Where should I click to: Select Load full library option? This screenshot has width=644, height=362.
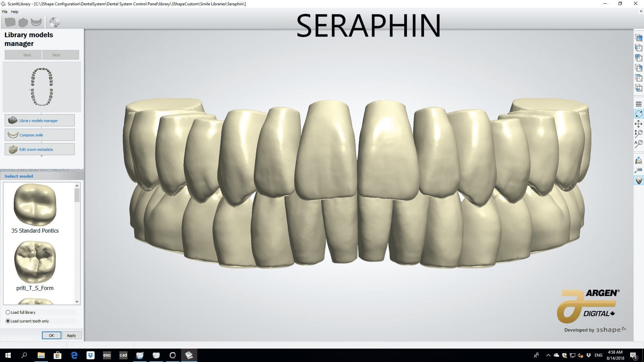(x=8, y=312)
